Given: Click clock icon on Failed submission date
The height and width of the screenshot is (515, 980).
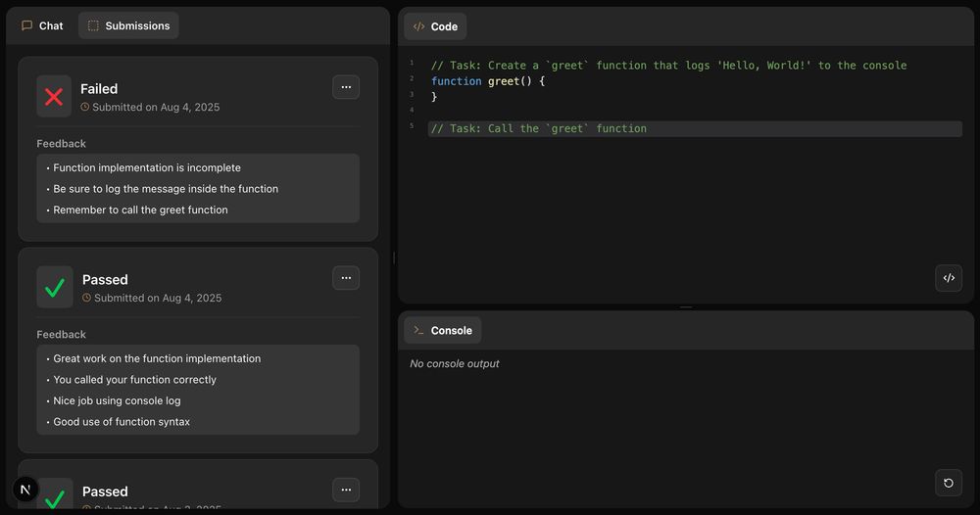Looking at the screenshot, I should coord(85,107).
